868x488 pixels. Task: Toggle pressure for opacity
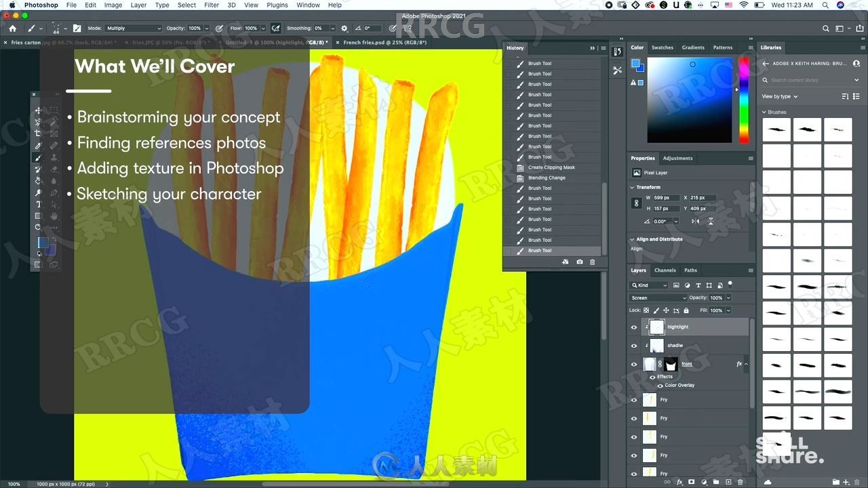[x=219, y=28]
